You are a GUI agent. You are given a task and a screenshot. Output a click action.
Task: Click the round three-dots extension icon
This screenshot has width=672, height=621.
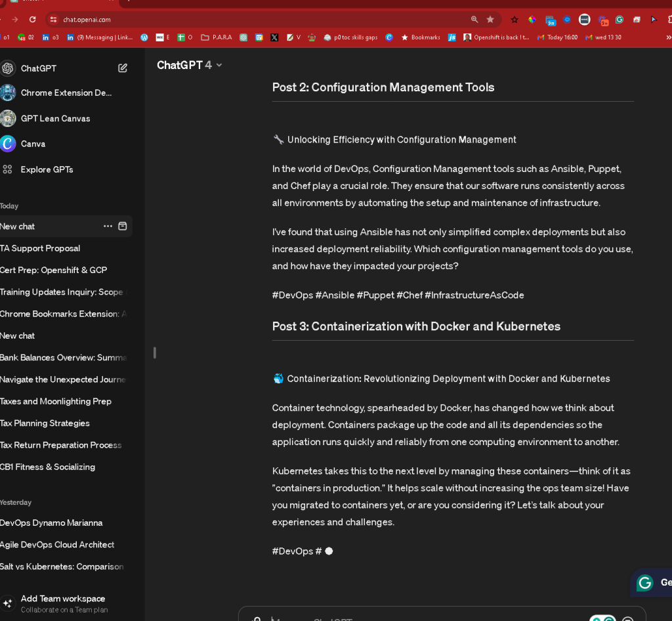click(584, 20)
